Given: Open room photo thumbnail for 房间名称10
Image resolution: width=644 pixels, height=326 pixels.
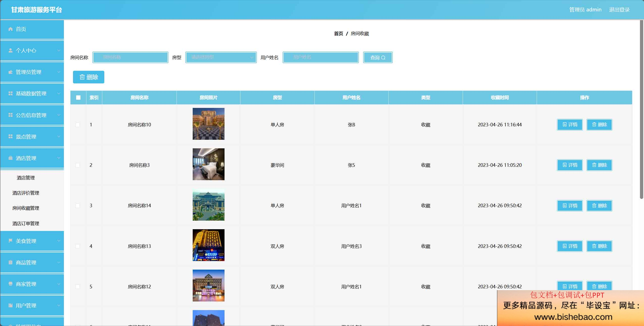Looking at the screenshot, I should 208,124.
